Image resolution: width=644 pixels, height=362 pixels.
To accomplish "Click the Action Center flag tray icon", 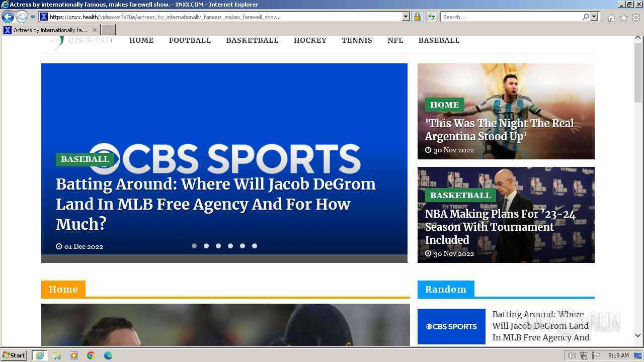I will point(596,355).
